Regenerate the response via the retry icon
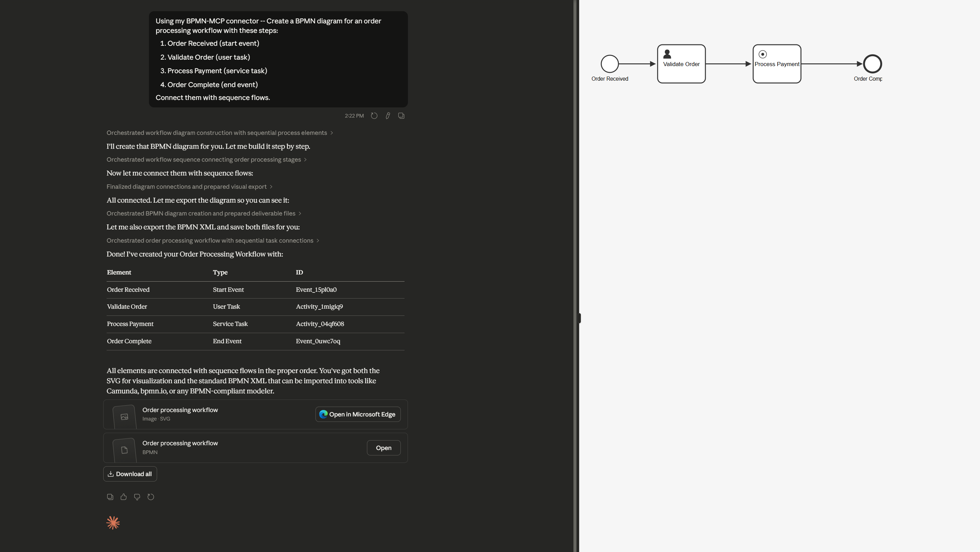 tap(151, 497)
